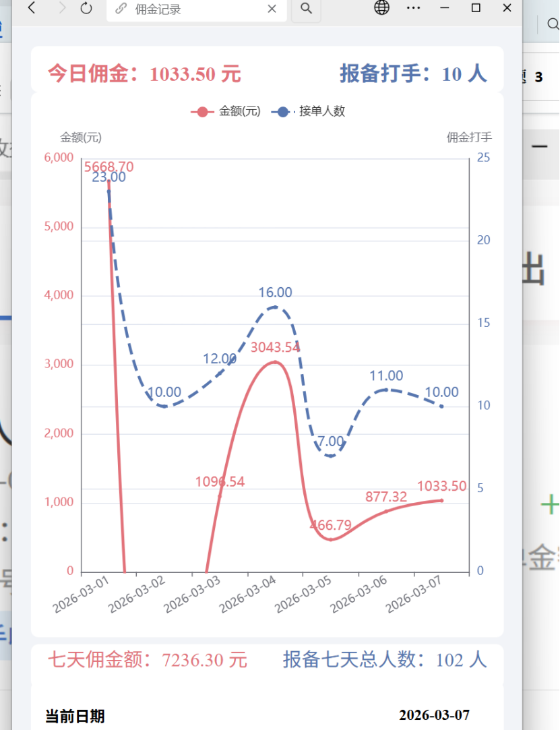Click the 今日佣金 amount header
The image size is (560, 730).
[x=144, y=73]
